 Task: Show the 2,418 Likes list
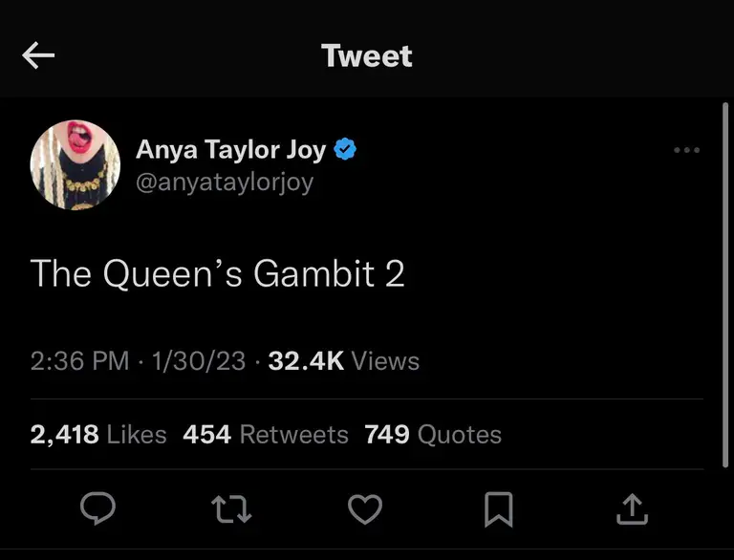(98, 435)
